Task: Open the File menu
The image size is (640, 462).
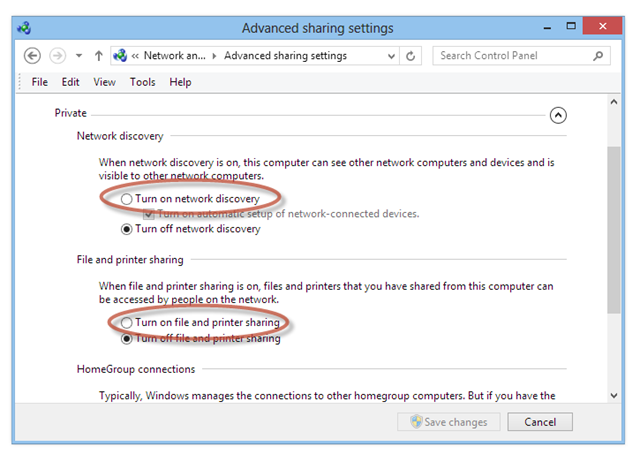Action: [x=40, y=82]
